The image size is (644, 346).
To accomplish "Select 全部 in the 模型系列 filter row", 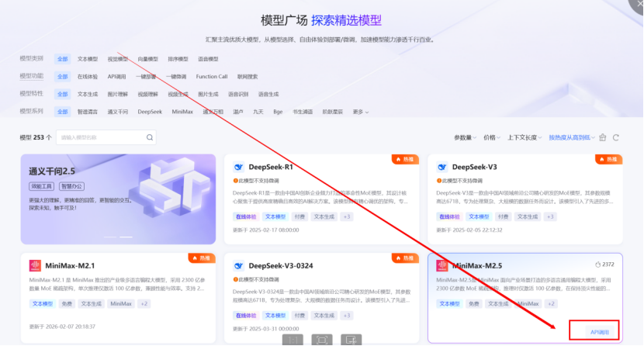I will (x=62, y=112).
